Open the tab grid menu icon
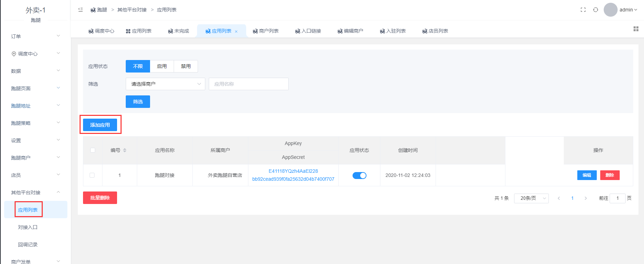This screenshot has width=644, height=264. pos(636,29)
